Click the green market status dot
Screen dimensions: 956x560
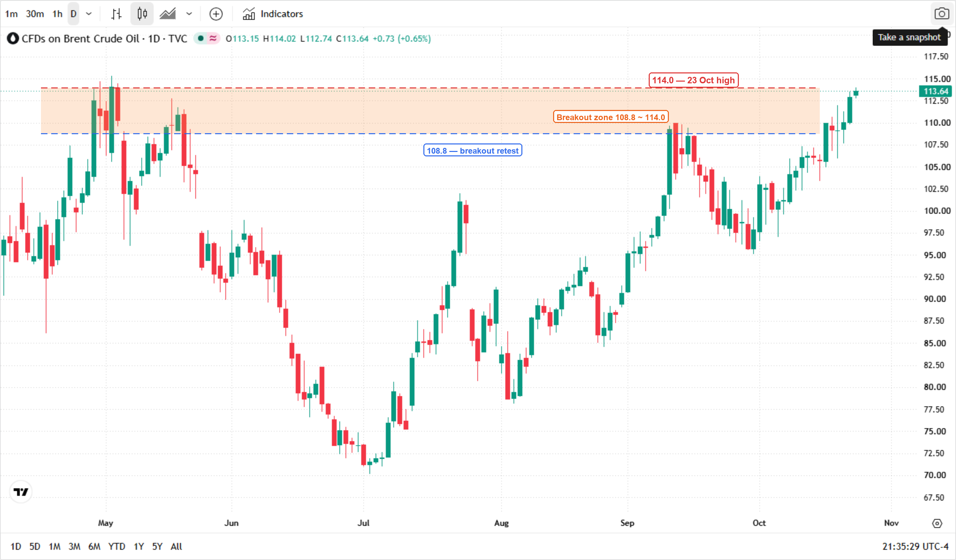click(x=201, y=38)
